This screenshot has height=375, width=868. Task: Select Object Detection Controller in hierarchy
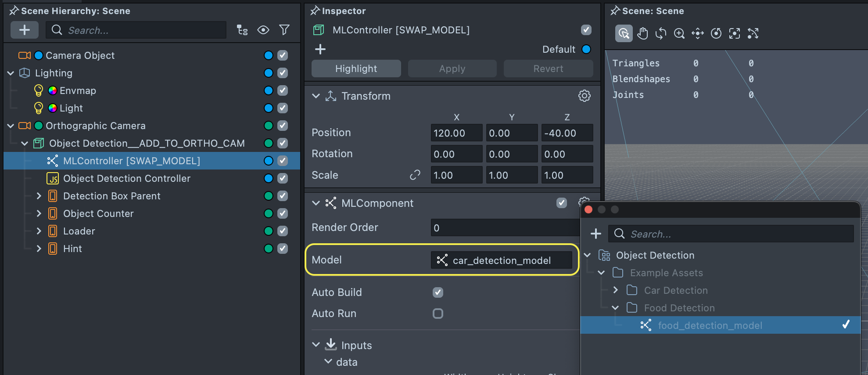(126, 178)
